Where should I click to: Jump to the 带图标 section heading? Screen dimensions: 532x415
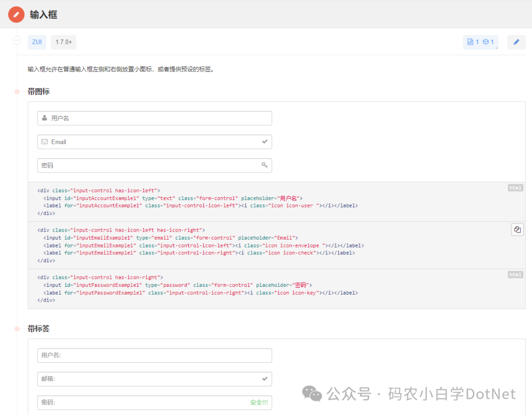(38, 91)
